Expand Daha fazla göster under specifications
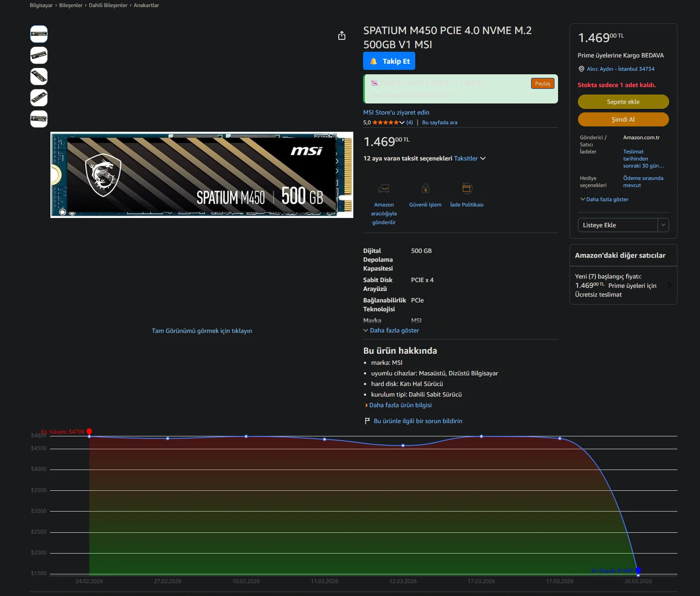The height and width of the screenshot is (596, 700). tap(391, 330)
